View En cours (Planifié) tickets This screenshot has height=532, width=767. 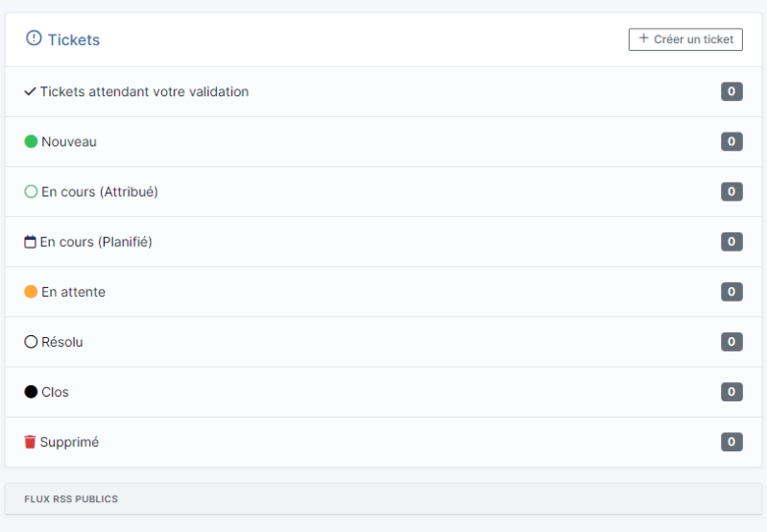96,242
